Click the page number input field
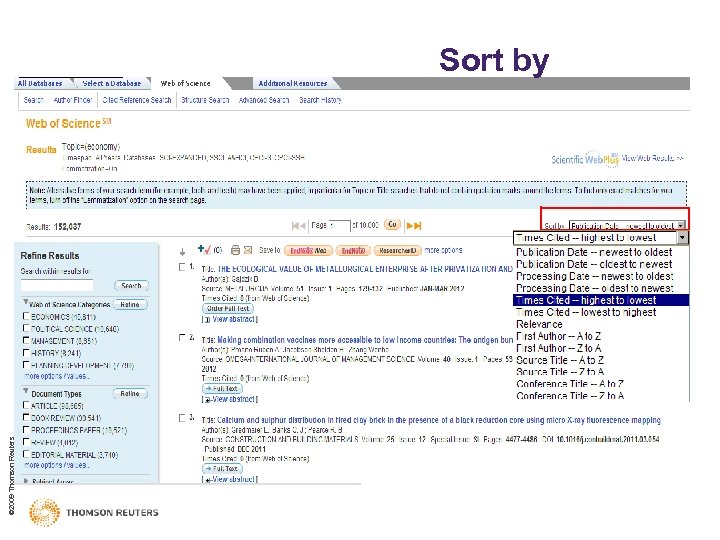Viewport: 720px width, 540px height. 340,225
